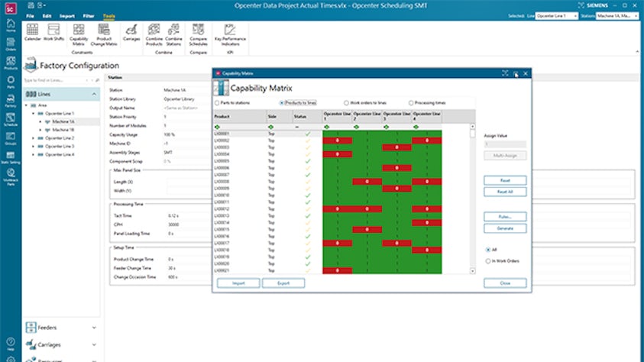Viewport: 644px width, 362px height.
Task: Open the Import menu
Action: pyautogui.click(x=67, y=16)
